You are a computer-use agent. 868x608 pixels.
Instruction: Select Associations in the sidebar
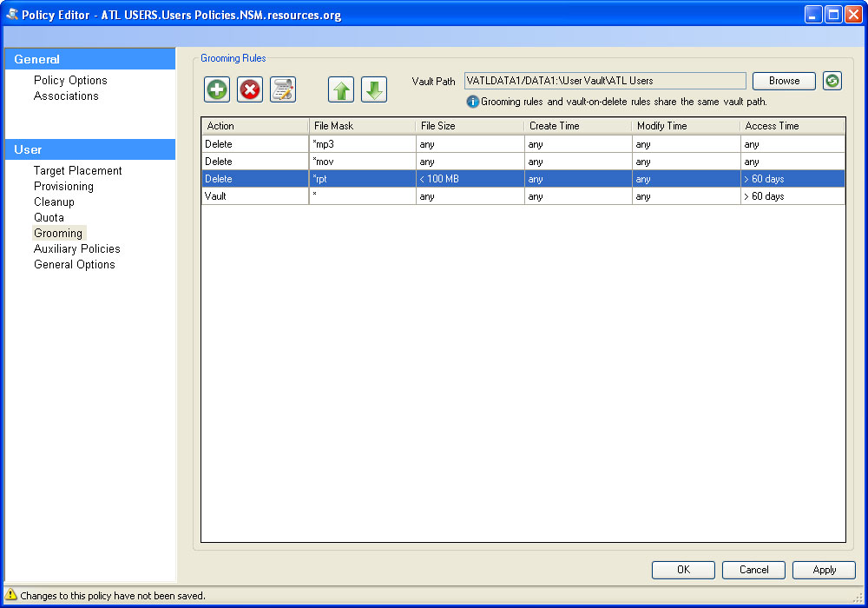[x=66, y=96]
